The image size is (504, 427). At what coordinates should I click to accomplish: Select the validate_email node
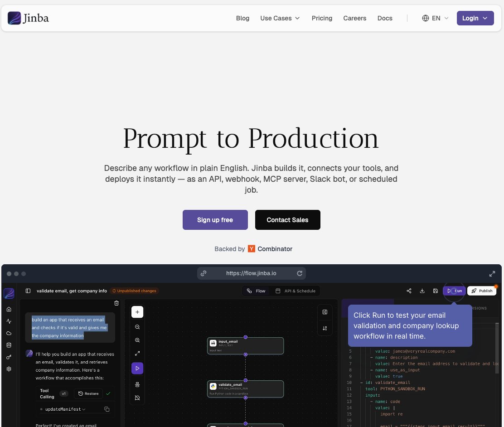click(245, 389)
